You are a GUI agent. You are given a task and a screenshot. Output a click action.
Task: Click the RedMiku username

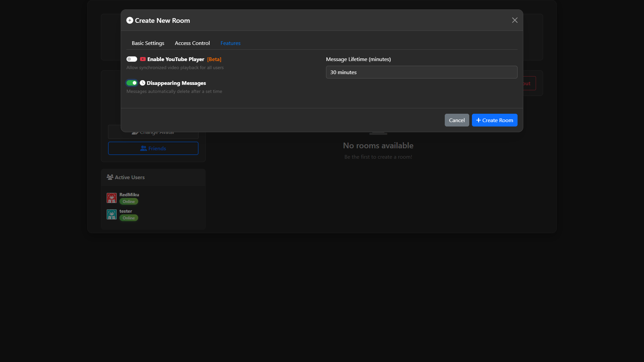click(129, 195)
